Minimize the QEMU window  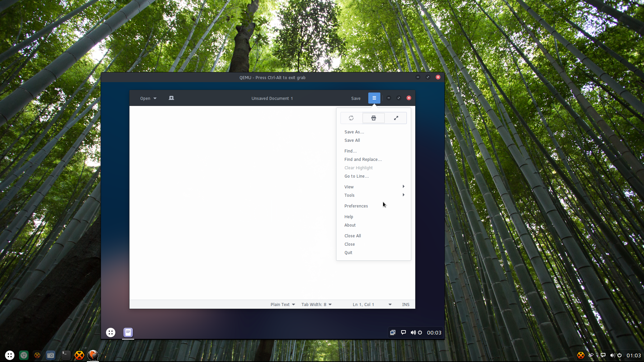[418, 77]
